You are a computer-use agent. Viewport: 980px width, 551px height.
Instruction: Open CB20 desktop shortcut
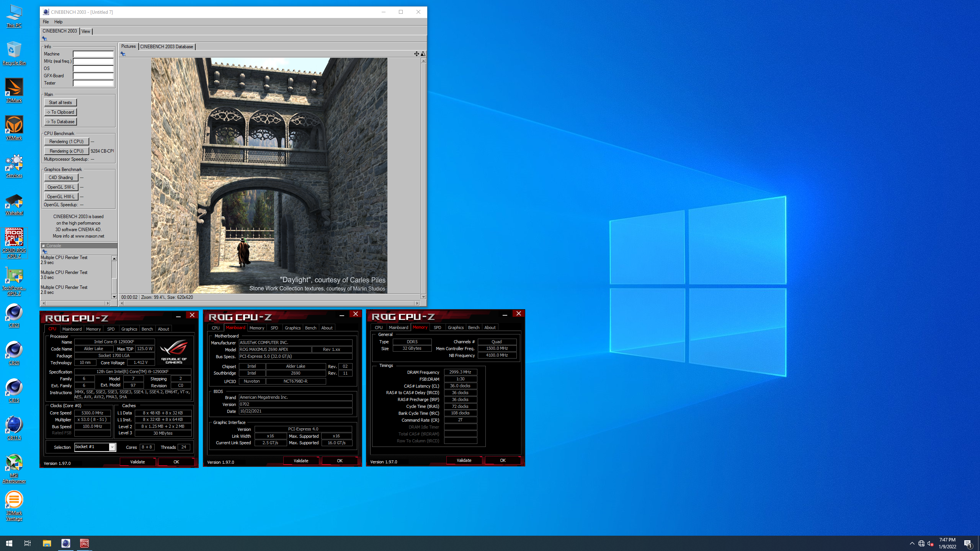14,353
